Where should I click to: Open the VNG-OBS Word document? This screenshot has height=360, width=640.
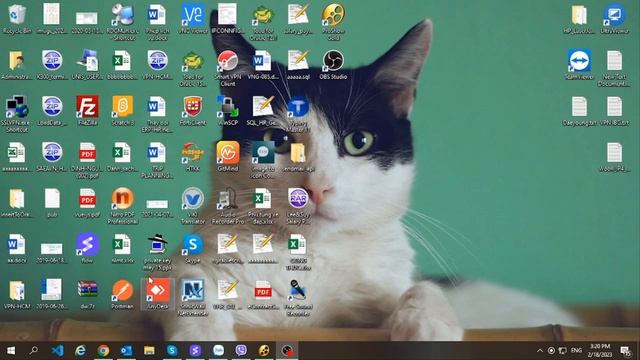point(263,64)
